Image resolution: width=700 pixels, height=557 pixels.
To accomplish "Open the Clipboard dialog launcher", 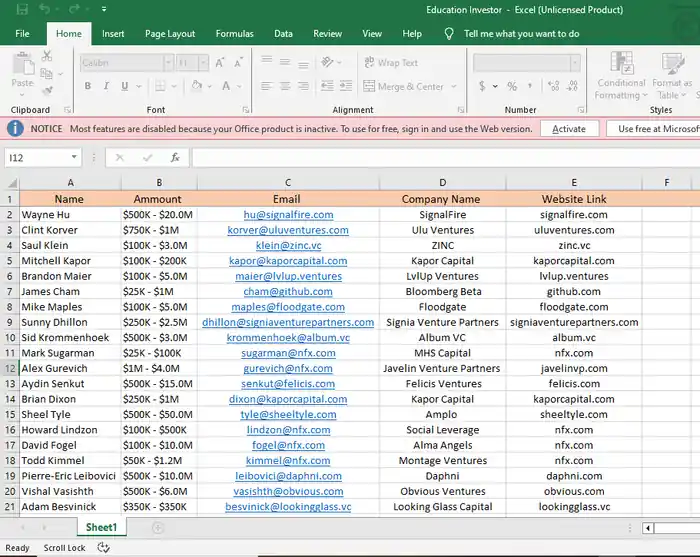I will pos(67,110).
